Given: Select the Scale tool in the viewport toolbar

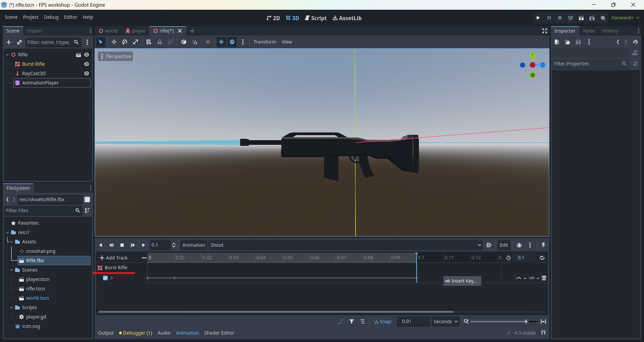Looking at the screenshot, I should tap(136, 42).
